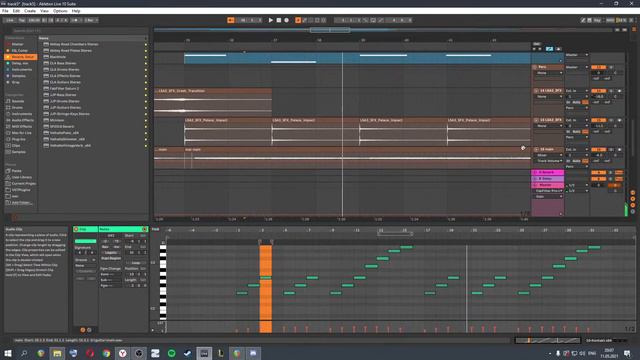Enable the Key map mode switch
The width and height of the screenshot is (640, 360).
coord(597,20)
